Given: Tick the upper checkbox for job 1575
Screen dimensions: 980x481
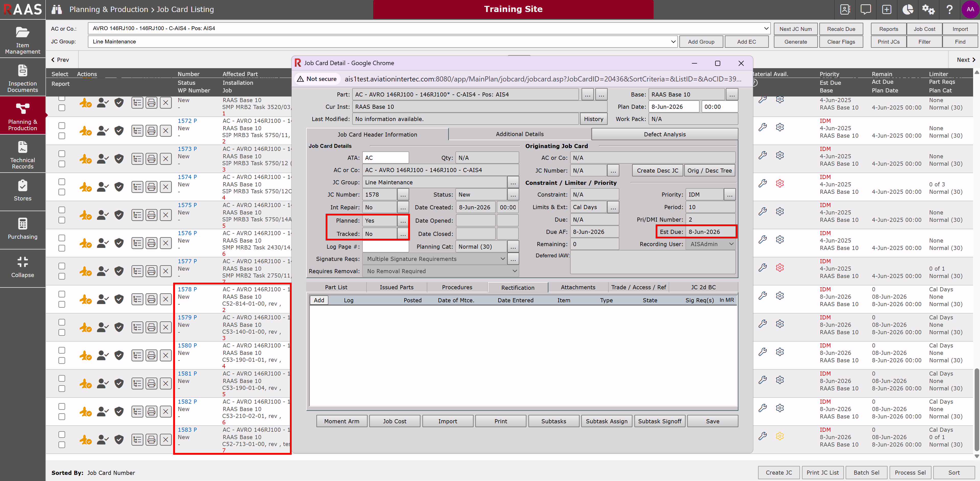Looking at the screenshot, I should tap(62, 210).
